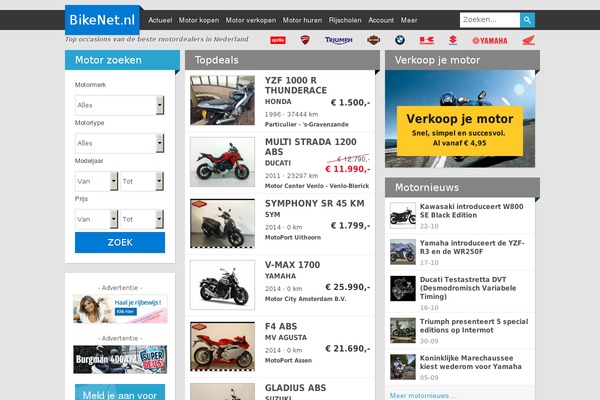
Task: Open the Motor kopen menu
Action: click(x=199, y=20)
